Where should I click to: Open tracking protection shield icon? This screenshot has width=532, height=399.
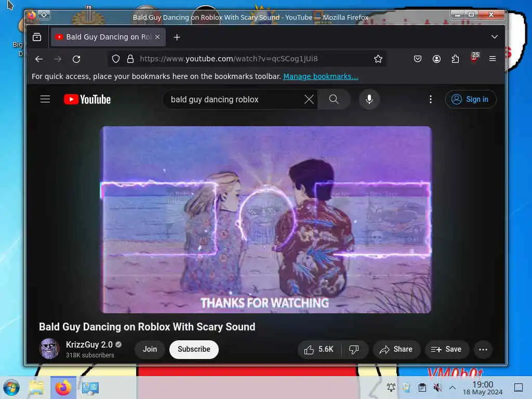click(x=116, y=59)
